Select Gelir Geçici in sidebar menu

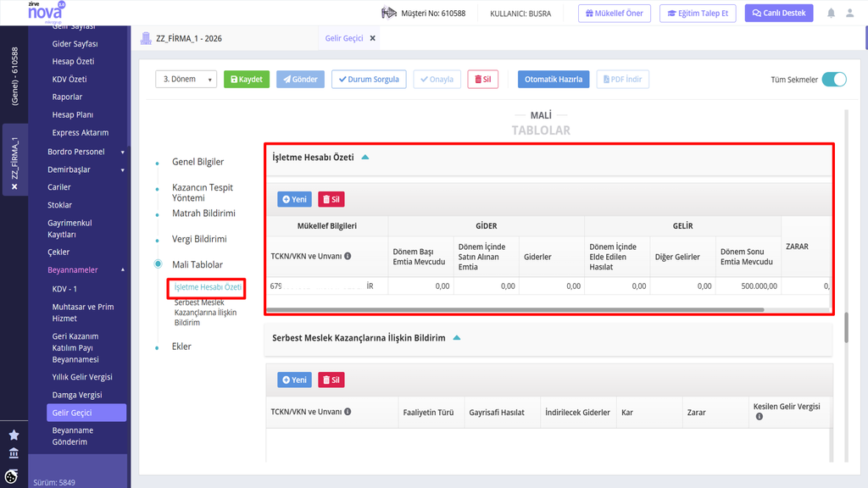coord(86,413)
